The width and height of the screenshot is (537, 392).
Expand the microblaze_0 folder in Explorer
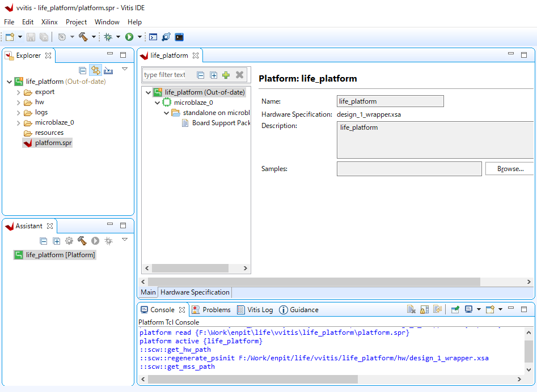[x=19, y=123]
